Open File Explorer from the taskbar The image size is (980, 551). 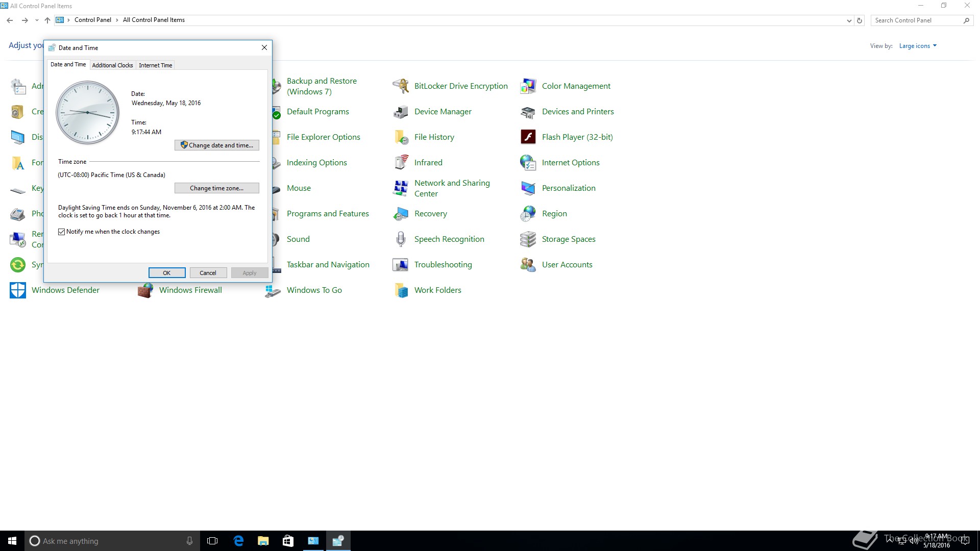coord(263,541)
